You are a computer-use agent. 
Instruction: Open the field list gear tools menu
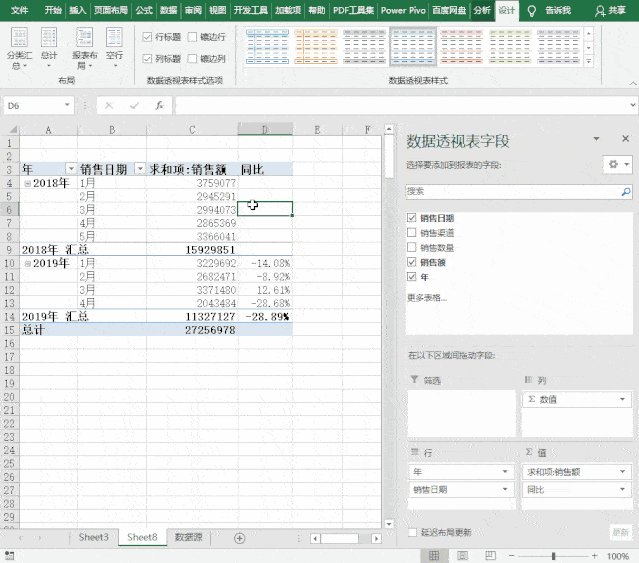click(613, 164)
